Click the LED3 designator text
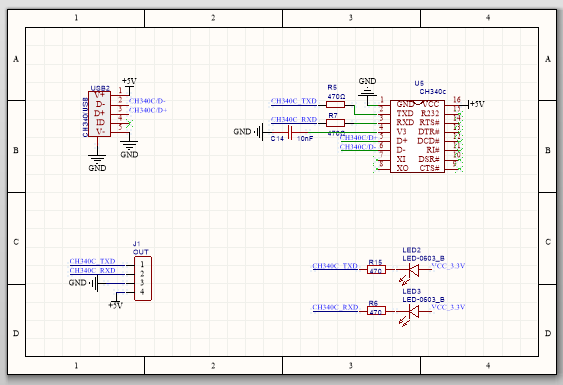This screenshot has width=563, height=385. tap(411, 291)
